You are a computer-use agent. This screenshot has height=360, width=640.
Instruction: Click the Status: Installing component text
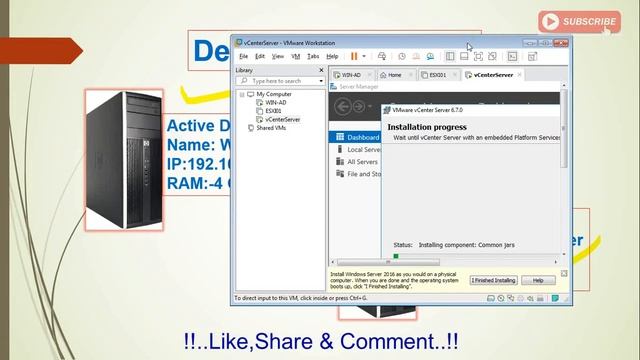click(x=454, y=245)
